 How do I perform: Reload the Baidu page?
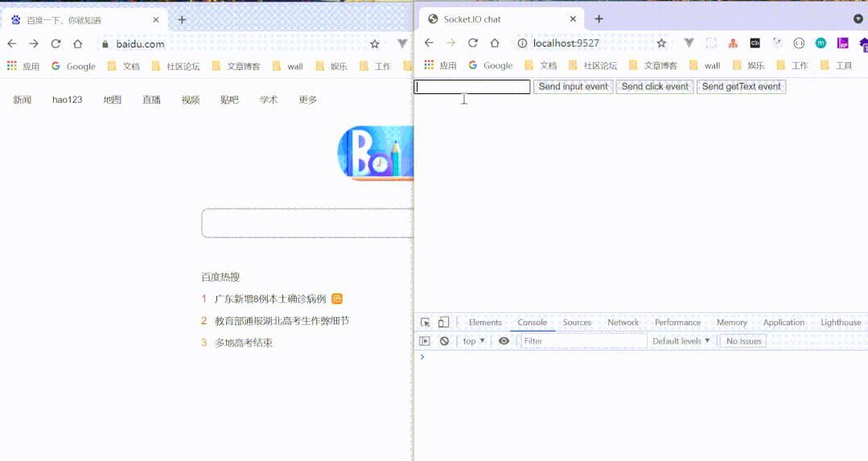click(56, 43)
